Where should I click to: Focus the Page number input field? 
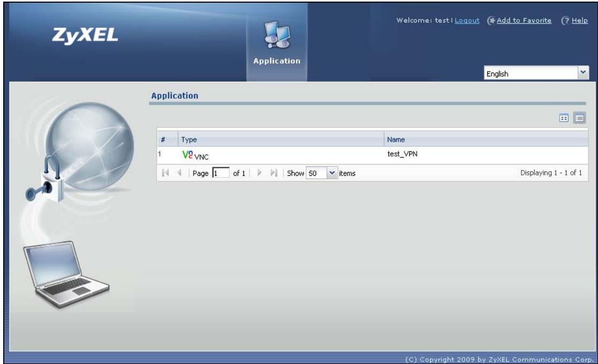coord(220,173)
